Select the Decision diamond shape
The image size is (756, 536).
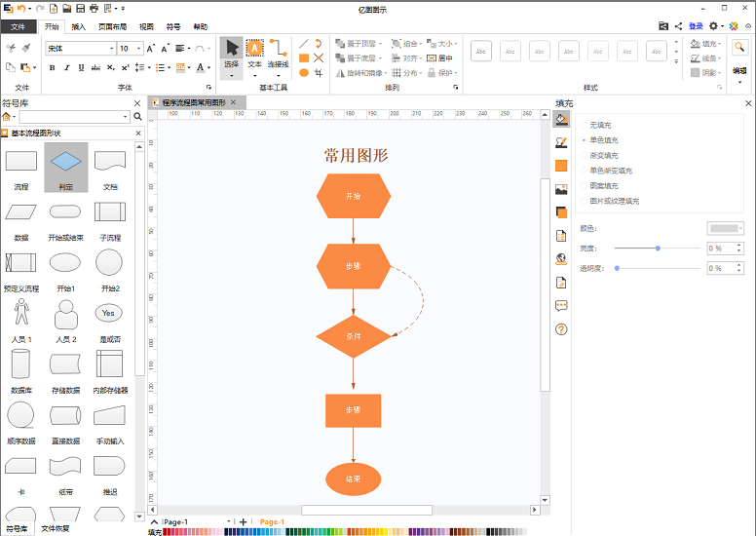pyautogui.click(x=66, y=167)
